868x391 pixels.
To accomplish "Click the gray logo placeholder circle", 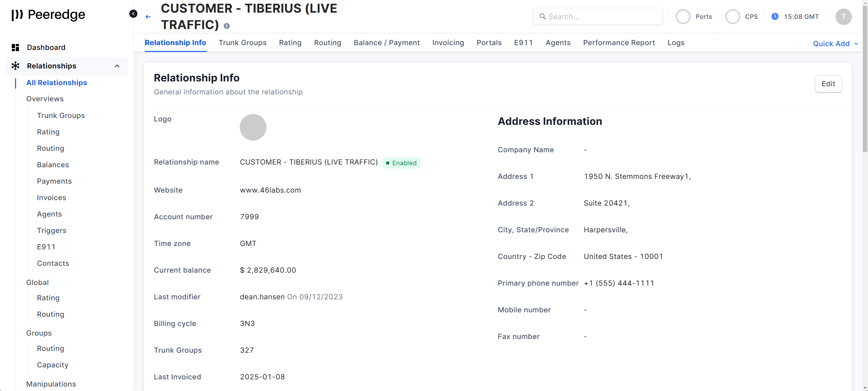I will pyautogui.click(x=253, y=127).
